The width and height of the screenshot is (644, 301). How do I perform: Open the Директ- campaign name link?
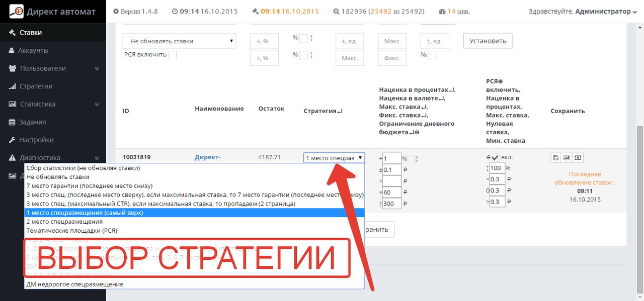click(x=207, y=157)
